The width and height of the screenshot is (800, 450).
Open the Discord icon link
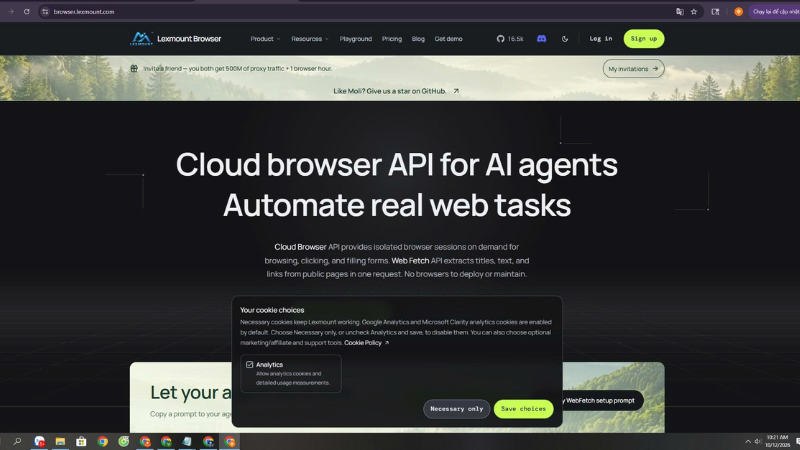pos(541,39)
